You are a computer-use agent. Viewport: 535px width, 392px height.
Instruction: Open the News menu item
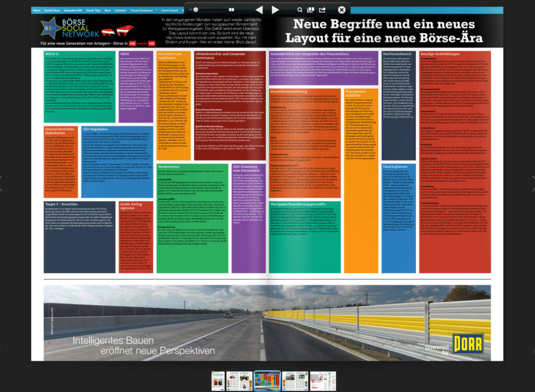[x=37, y=10]
